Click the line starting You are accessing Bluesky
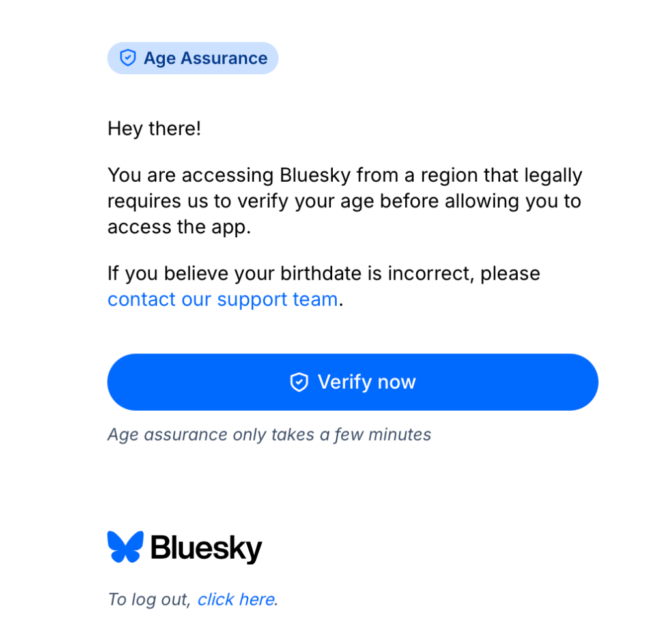 click(345, 175)
